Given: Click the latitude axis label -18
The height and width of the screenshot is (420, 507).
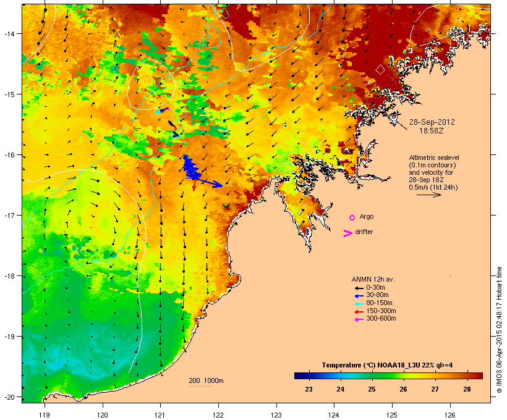Looking at the screenshot, I should [x=9, y=276].
